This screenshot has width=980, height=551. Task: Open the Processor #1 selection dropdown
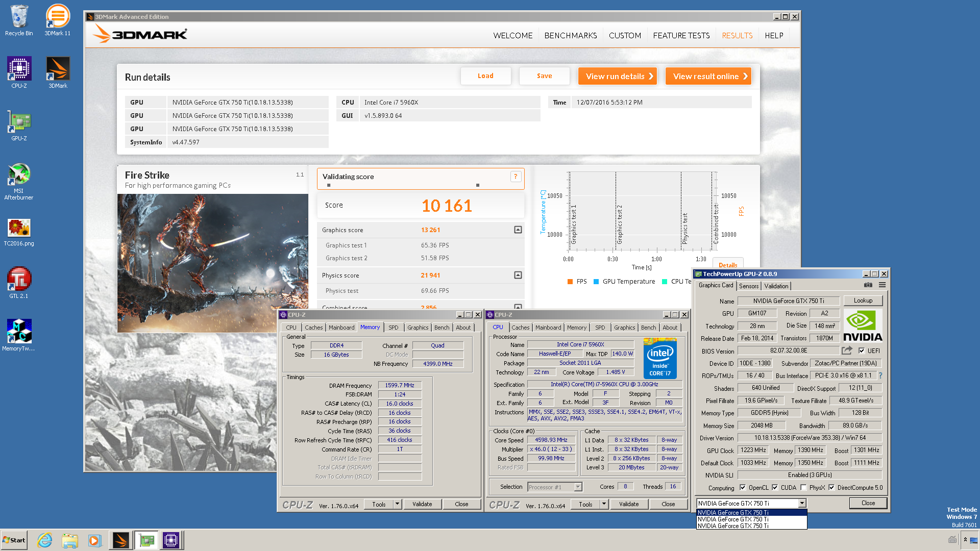click(x=578, y=487)
